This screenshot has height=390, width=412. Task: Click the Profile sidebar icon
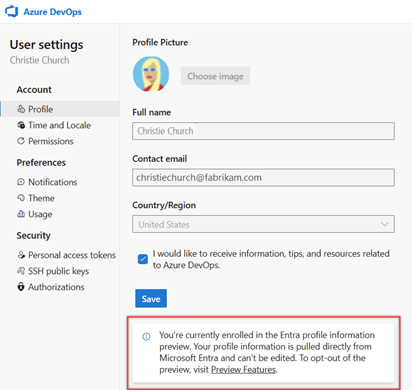click(x=21, y=109)
